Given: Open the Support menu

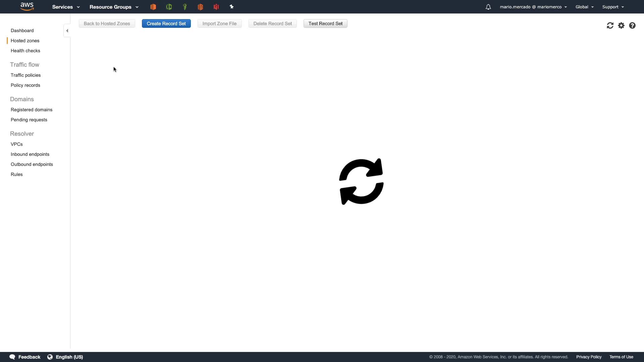Looking at the screenshot, I should tap(613, 7).
